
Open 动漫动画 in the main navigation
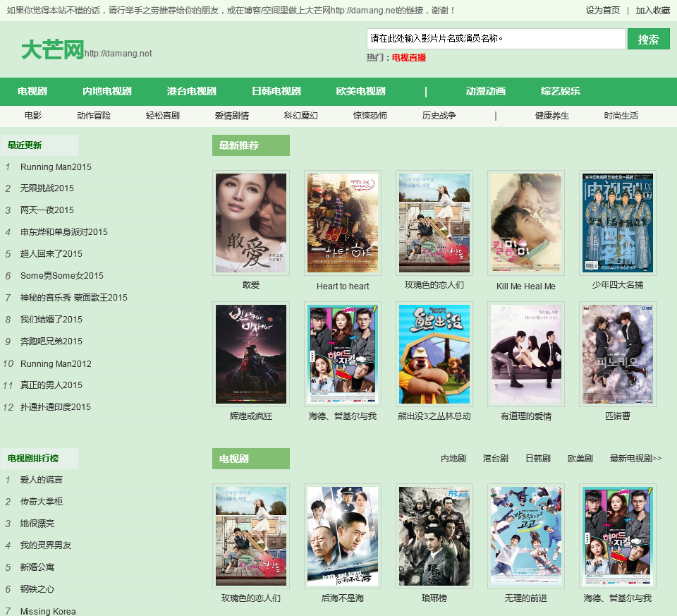point(486,91)
